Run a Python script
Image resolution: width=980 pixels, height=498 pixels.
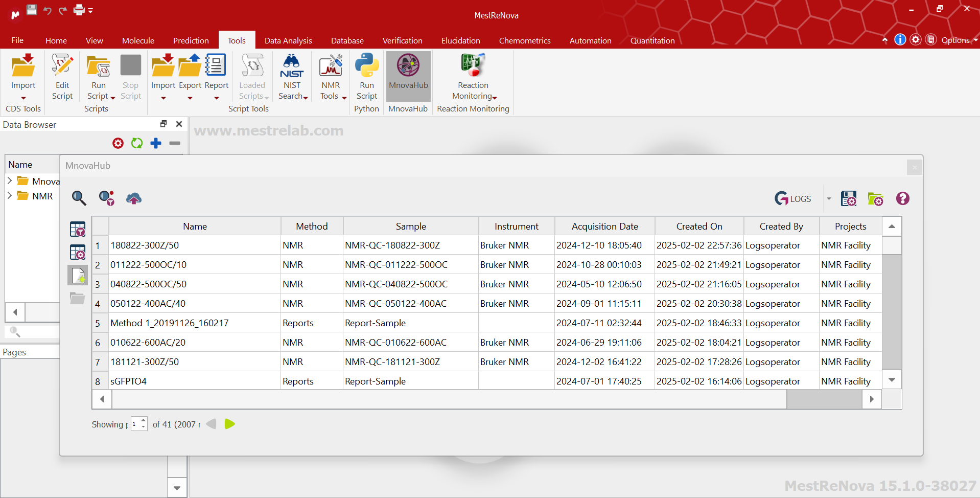(367, 77)
